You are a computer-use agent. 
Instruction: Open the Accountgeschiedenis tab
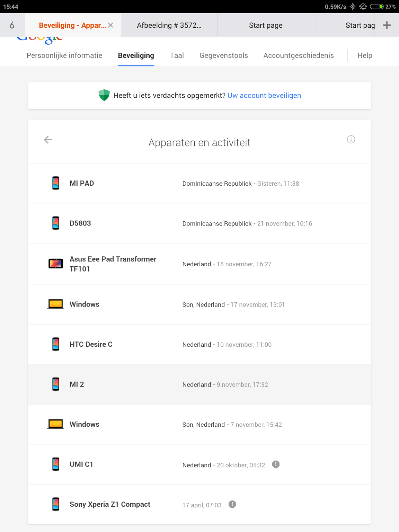click(x=299, y=55)
